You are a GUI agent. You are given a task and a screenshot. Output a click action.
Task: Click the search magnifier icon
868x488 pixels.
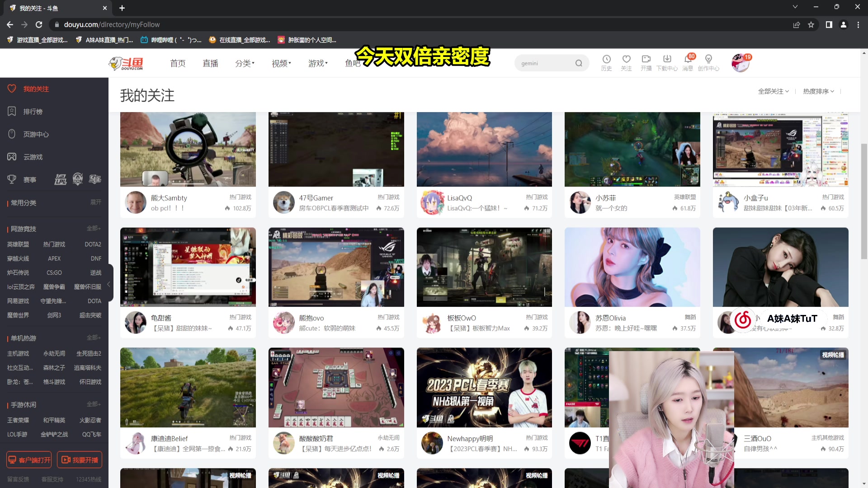579,63
